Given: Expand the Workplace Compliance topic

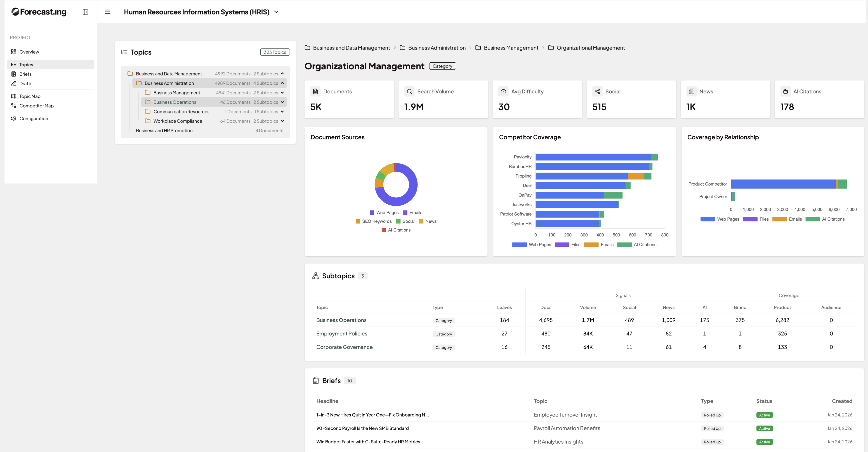Looking at the screenshot, I should click(x=283, y=121).
